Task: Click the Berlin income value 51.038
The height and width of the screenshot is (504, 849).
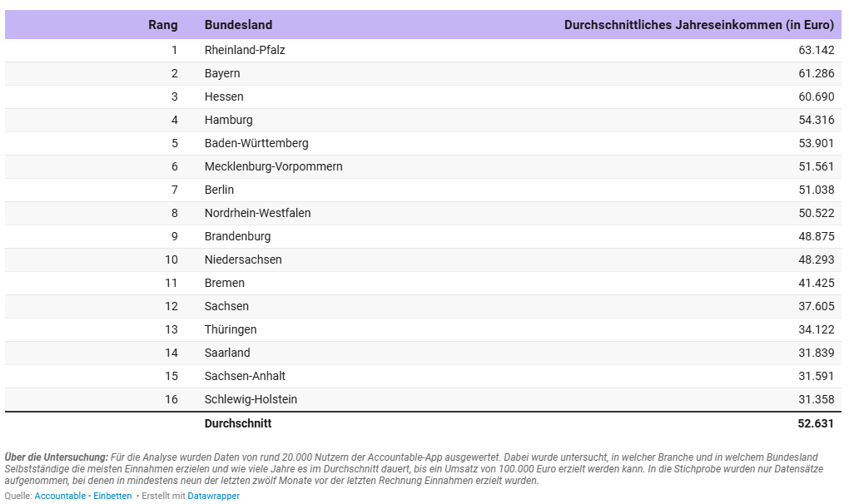Action: 816,190
